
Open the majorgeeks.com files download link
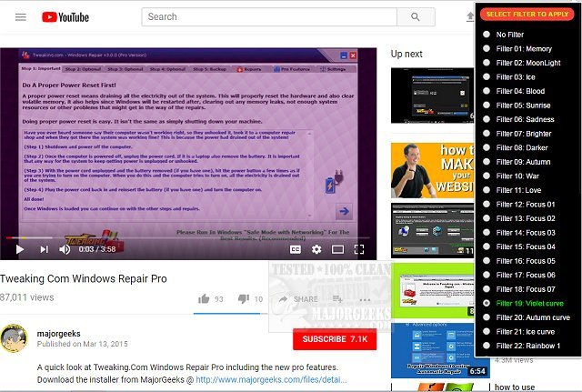click(x=271, y=380)
